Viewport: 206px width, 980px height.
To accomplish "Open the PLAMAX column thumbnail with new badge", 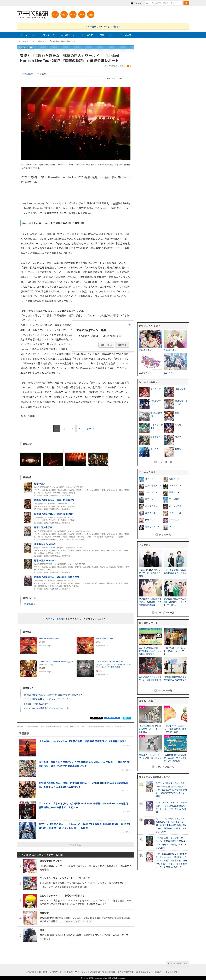I will (150, 714).
